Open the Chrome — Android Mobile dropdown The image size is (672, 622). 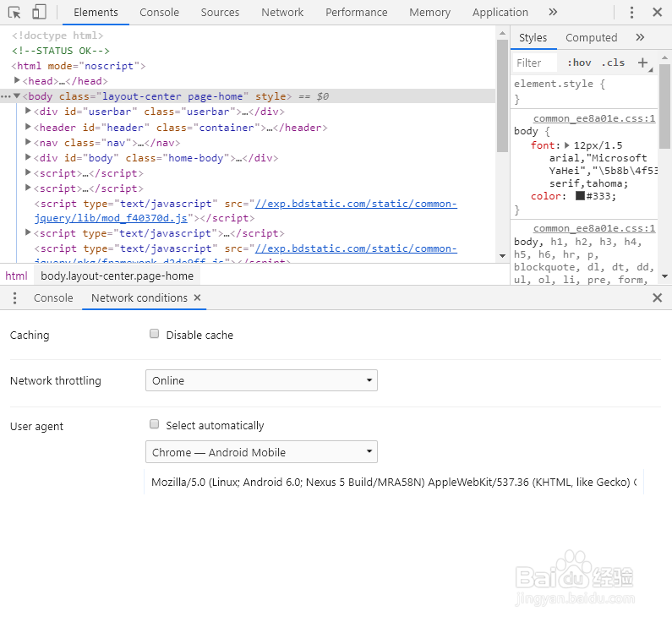(261, 452)
